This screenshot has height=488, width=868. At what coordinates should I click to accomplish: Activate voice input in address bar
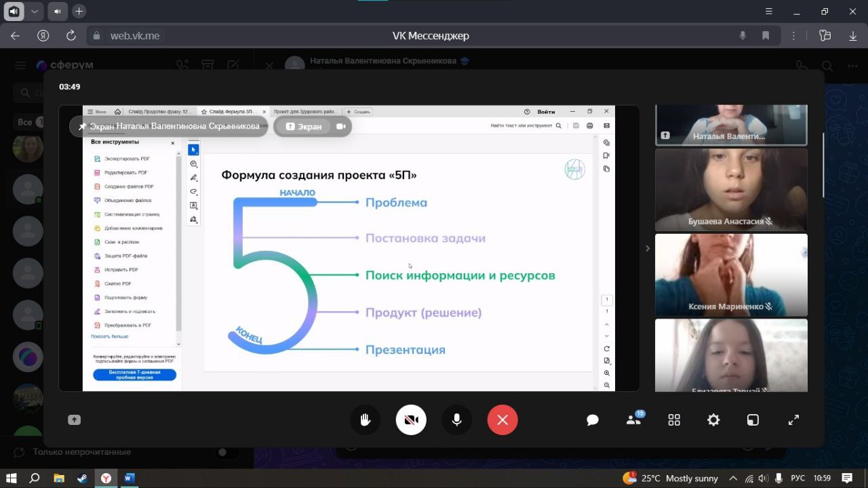(x=743, y=35)
